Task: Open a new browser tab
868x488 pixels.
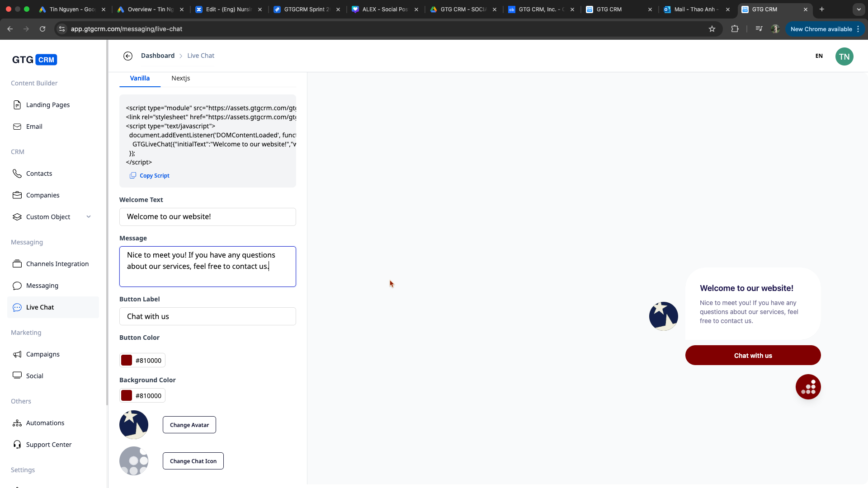Action: (x=822, y=9)
